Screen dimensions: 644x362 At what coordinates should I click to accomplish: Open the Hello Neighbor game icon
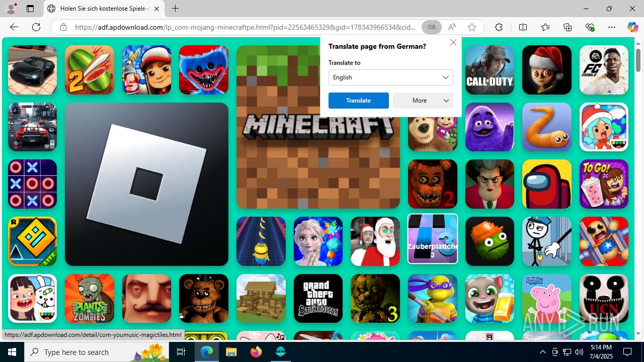point(146,298)
